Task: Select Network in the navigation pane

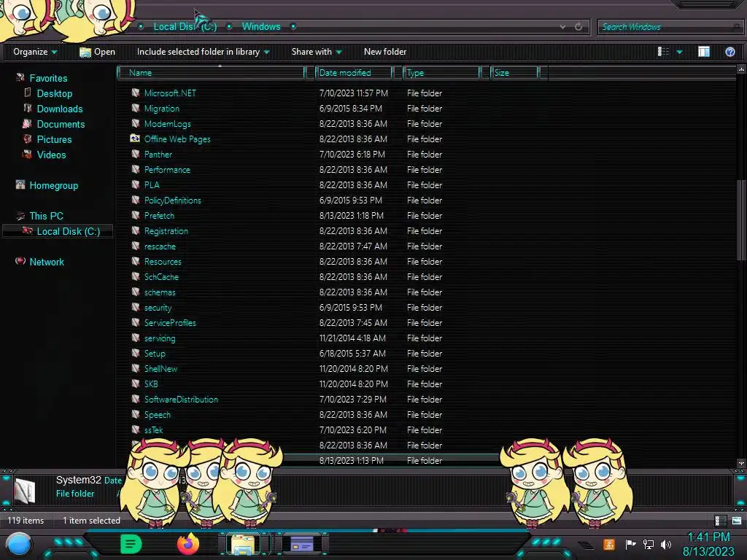Action: pos(46,262)
